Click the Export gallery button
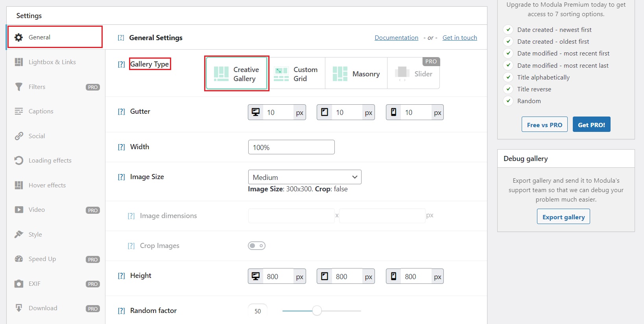Image resolution: width=644 pixels, height=324 pixels. (563, 217)
